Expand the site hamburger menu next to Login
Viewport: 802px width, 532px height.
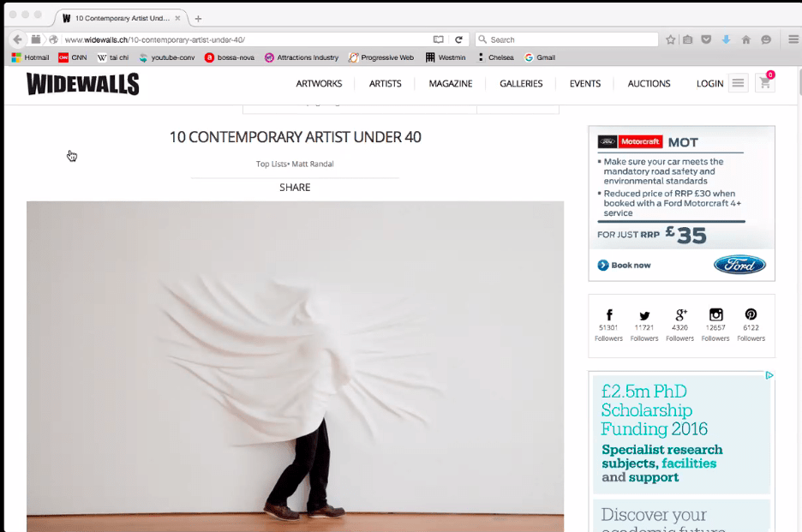click(x=738, y=83)
